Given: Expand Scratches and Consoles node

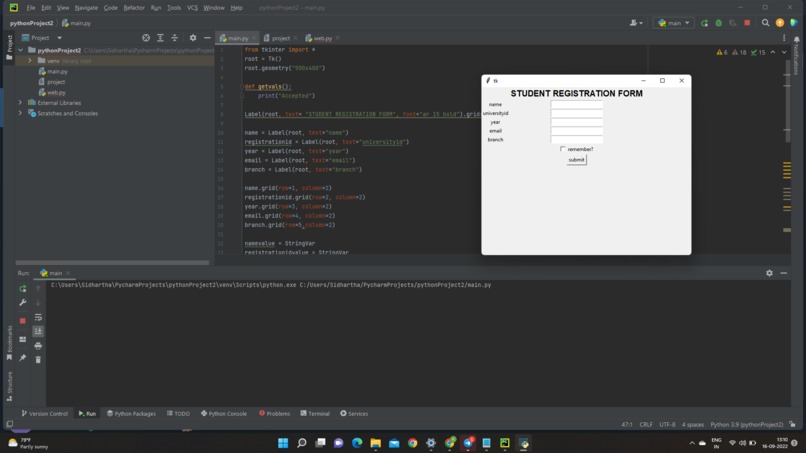Looking at the screenshot, I should point(21,113).
